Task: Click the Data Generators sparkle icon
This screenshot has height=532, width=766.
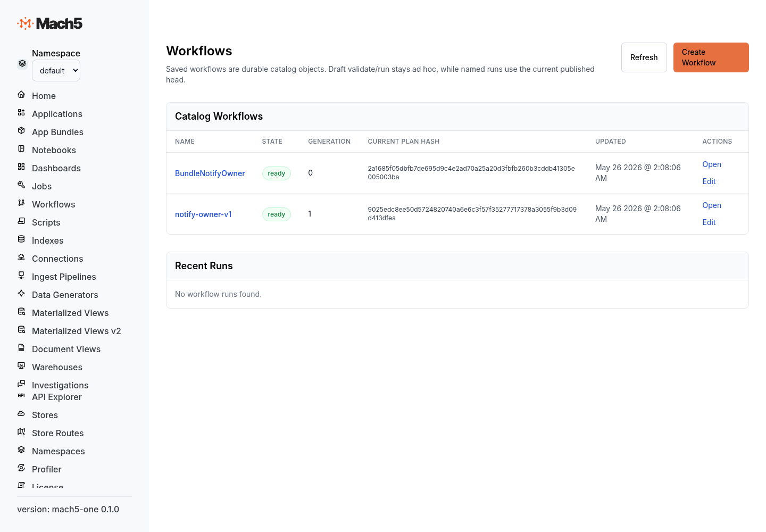Action: click(21, 294)
